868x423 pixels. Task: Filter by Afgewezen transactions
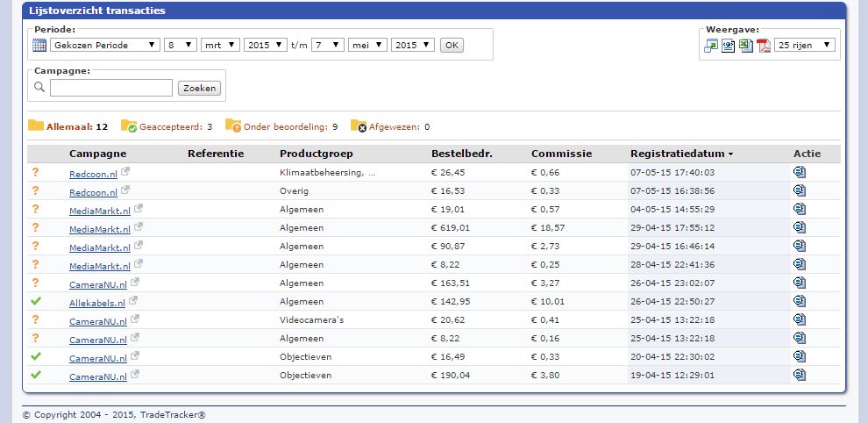(399, 127)
